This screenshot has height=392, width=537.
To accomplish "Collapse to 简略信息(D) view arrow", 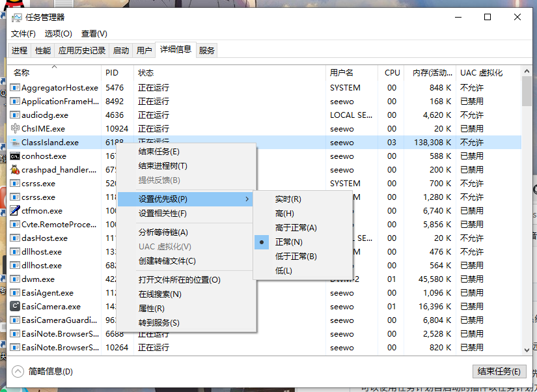I will tap(18, 371).
